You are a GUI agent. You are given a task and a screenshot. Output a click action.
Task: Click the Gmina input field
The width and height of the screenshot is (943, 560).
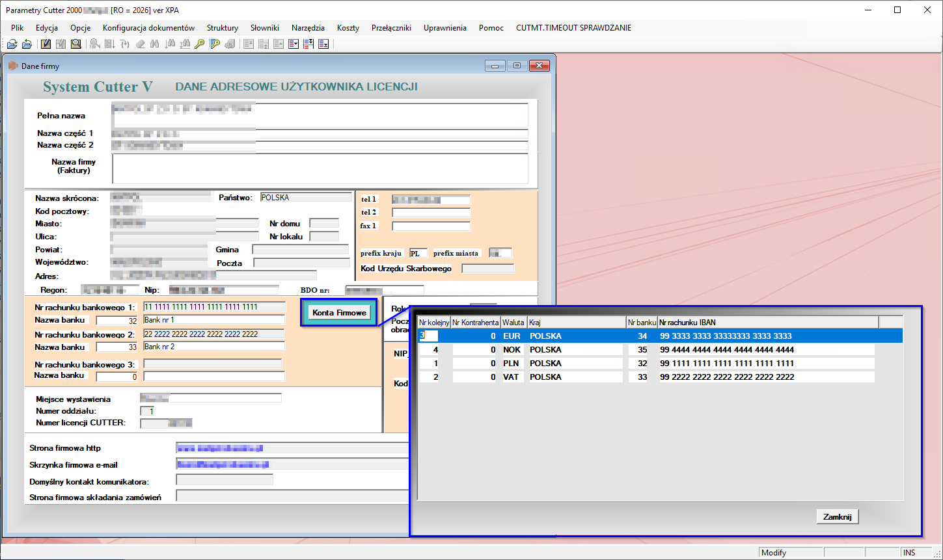[300, 250]
